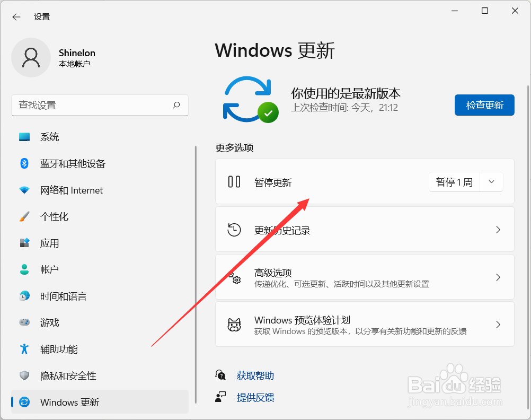Click the Windows 更新 sidebar sync icon

click(x=24, y=402)
